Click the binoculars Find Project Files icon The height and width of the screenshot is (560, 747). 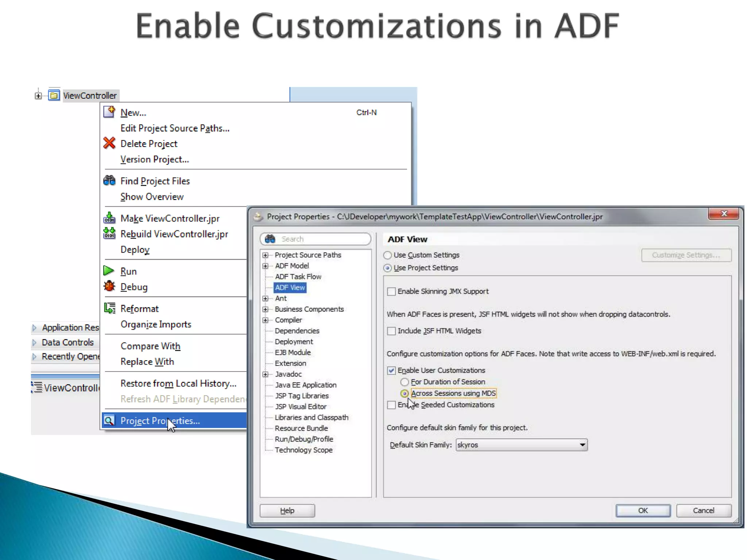tap(109, 180)
